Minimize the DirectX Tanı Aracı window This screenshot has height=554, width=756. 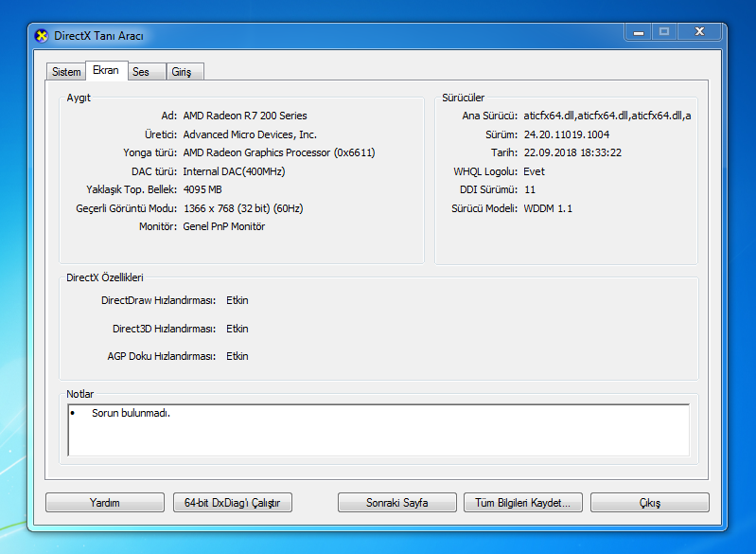639,32
